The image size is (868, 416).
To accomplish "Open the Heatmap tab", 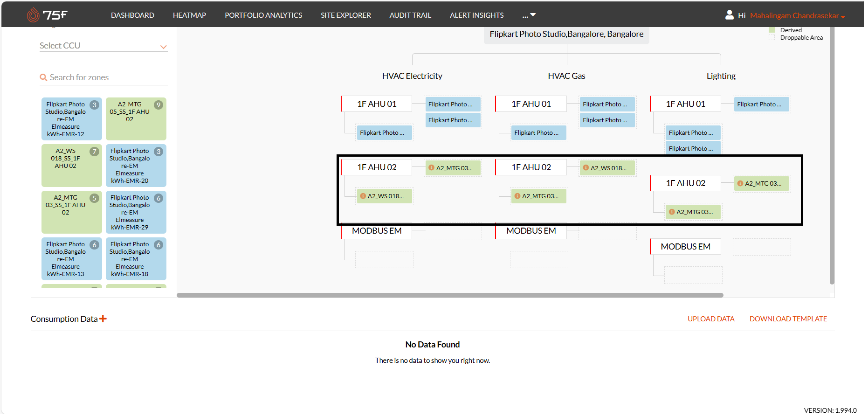I will click(189, 15).
